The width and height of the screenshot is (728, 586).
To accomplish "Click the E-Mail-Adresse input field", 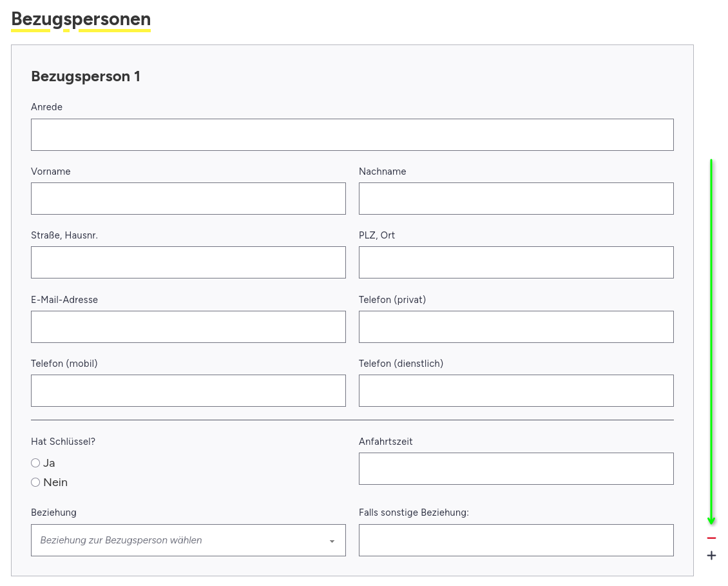I will coord(188,327).
